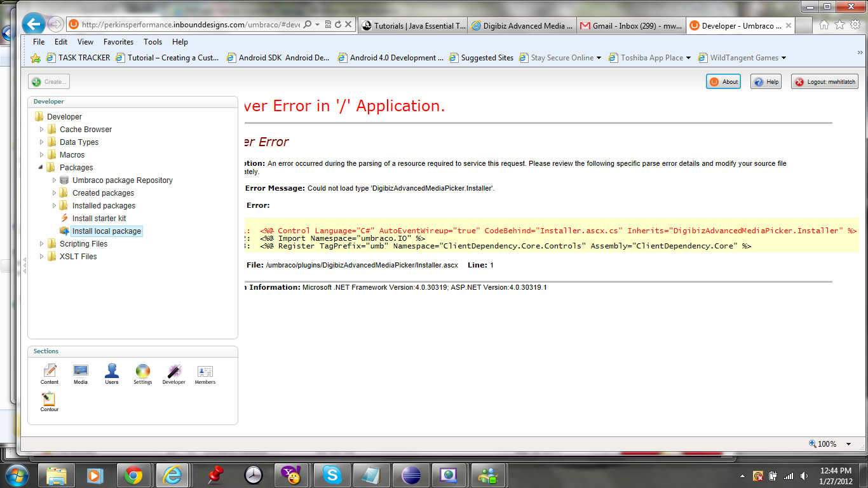The width and height of the screenshot is (868, 488).
Task: Expand the Created packages node
Action: pos(55,193)
